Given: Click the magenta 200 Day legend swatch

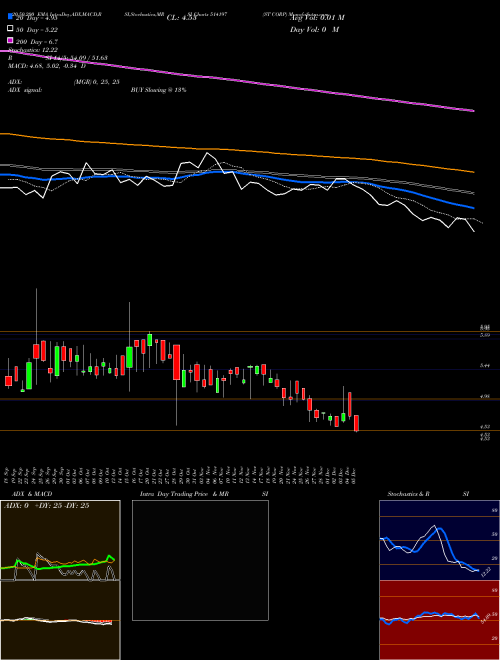Looking at the screenshot, I should click(x=11, y=41).
